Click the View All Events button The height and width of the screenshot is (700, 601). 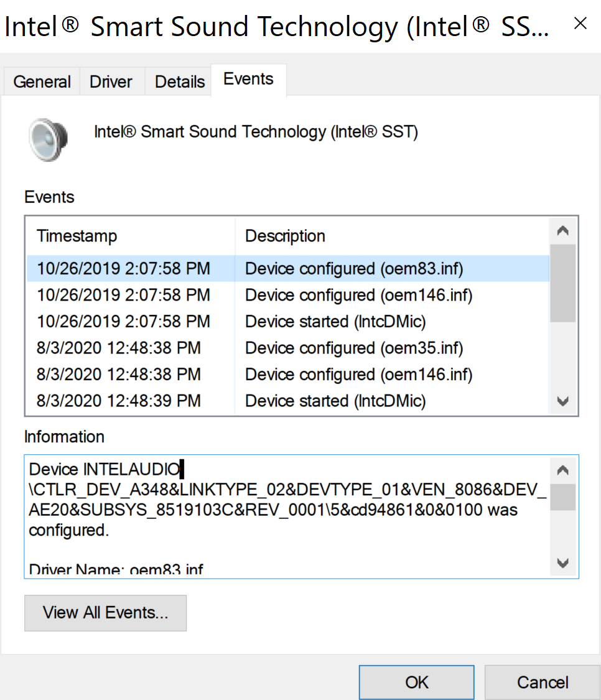click(105, 612)
